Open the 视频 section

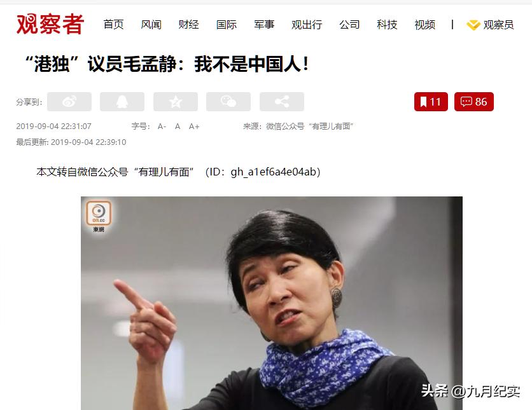[x=425, y=24]
